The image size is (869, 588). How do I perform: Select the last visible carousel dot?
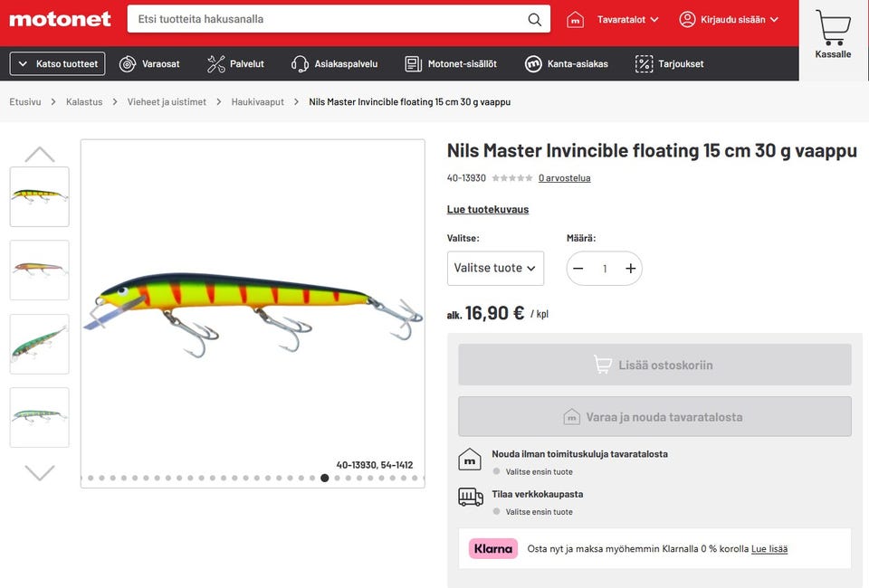point(415,478)
